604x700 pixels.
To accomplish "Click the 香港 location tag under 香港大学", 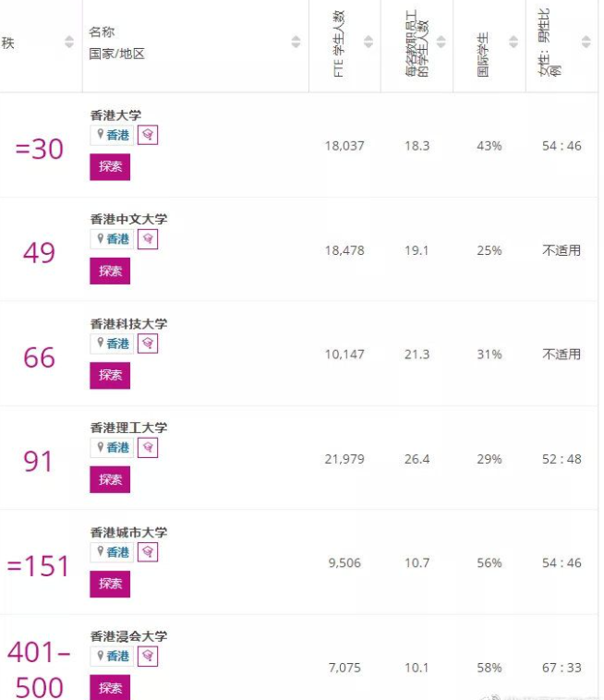I will tap(114, 135).
